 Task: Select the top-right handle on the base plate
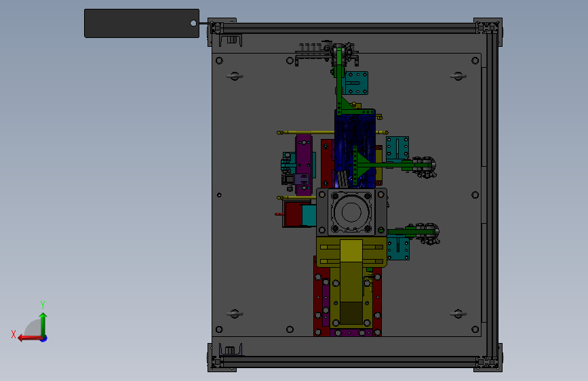(458, 76)
